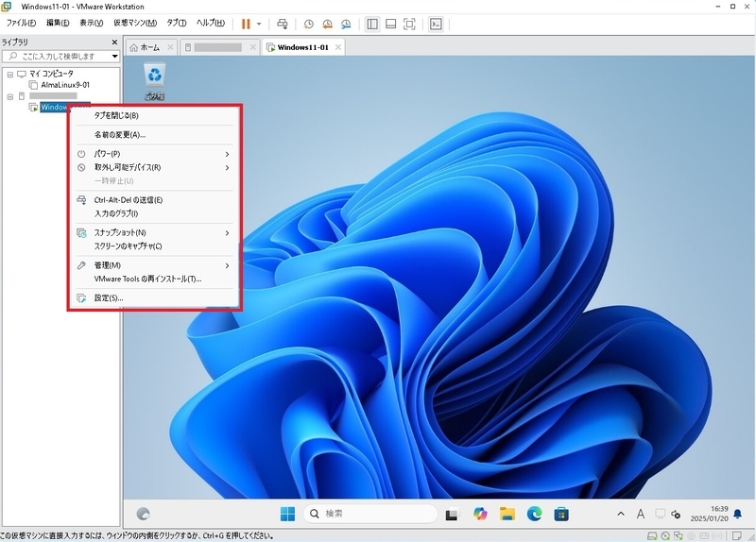Image resolution: width=756 pixels, height=542 pixels.
Task: Collapse the redacted remote server tree node
Action: point(10,96)
